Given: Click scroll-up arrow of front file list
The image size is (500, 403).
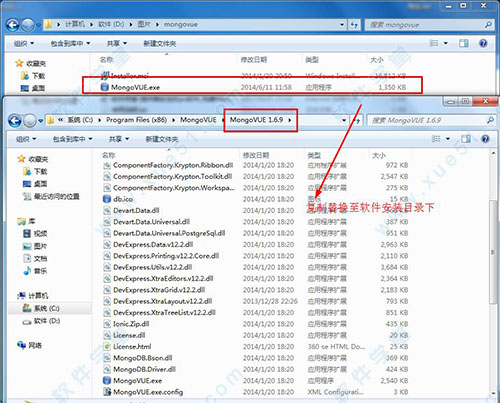Looking at the screenshot, I should tap(493, 153).
